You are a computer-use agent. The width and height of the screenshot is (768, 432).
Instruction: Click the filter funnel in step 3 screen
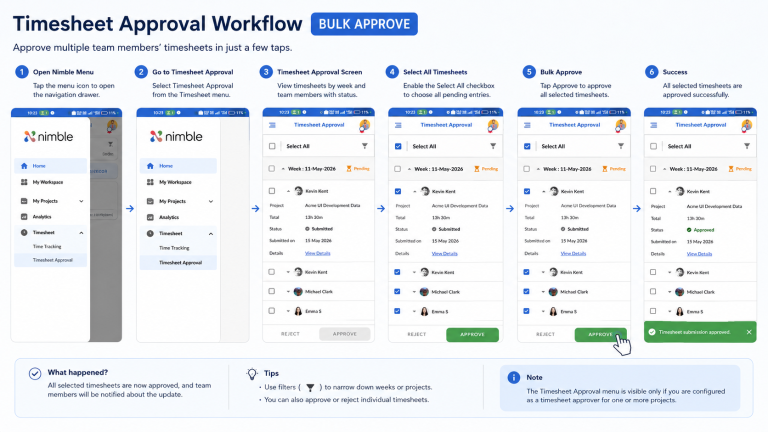click(x=364, y=146)
